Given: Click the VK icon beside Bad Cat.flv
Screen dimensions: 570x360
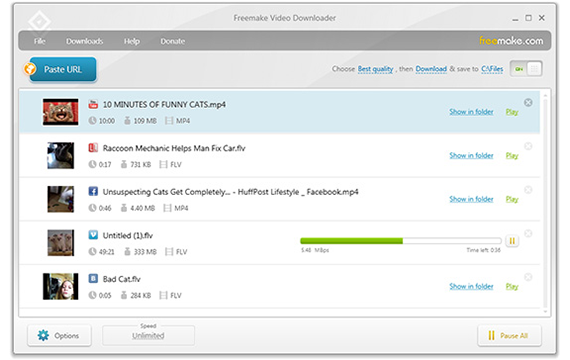Looking at the screenshot, I should pyautogui.click(x=93, y=279).
